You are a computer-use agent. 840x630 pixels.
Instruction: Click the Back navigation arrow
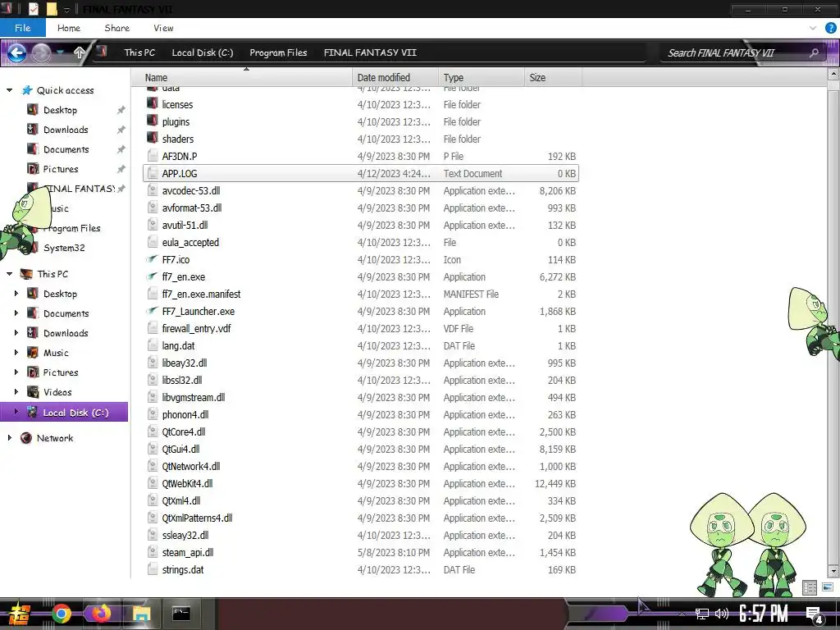16,52
